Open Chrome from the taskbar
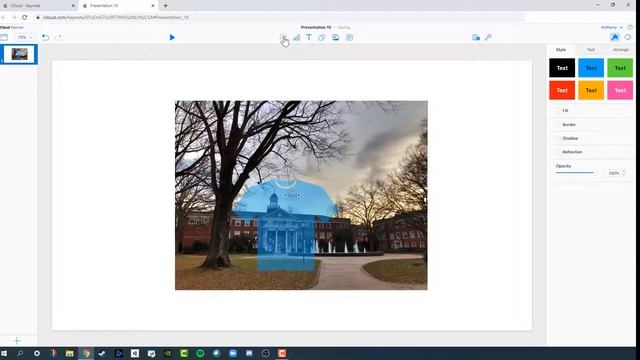This screenshot has width=640, height=360. (x=86, y=353)
